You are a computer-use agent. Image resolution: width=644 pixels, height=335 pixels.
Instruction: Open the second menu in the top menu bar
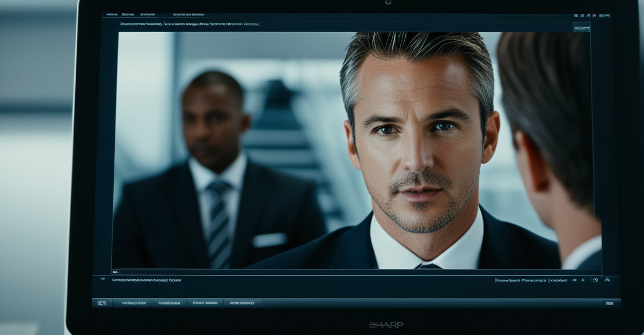pyautogui.click(x=128, y=14)
